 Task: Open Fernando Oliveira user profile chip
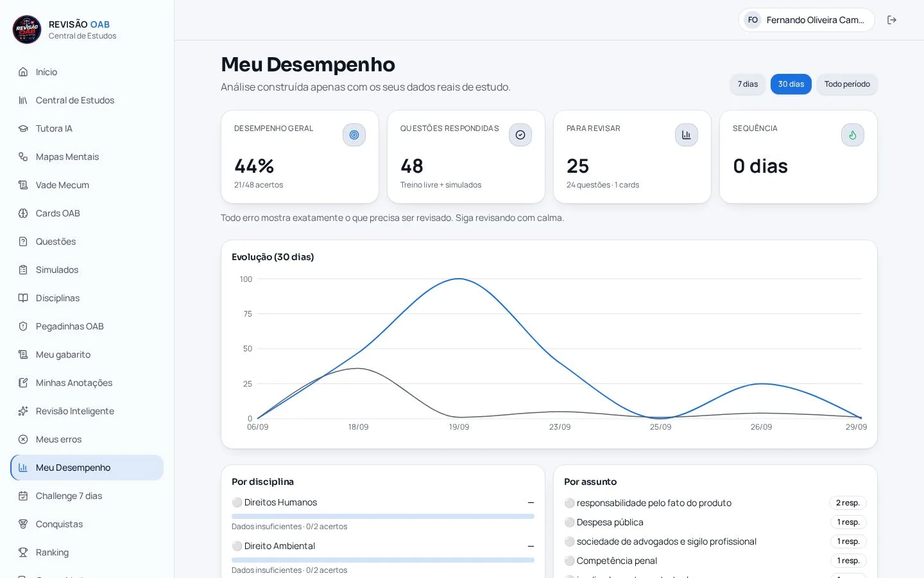coord(807,20)
